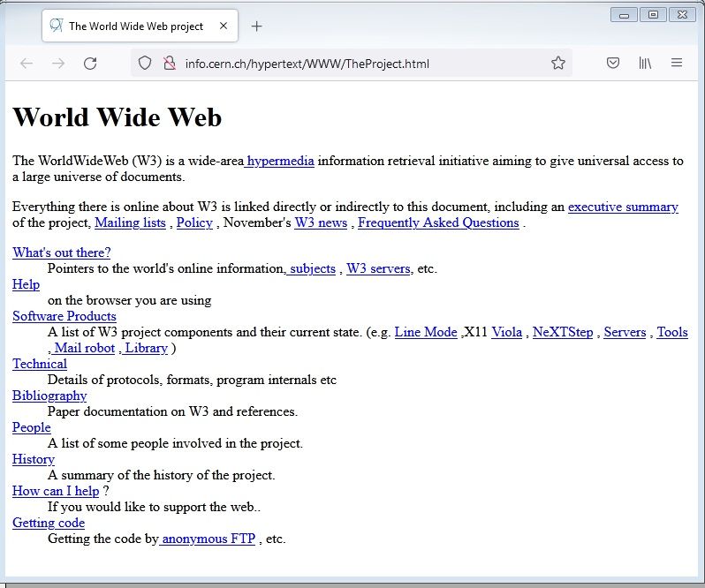Image resolution: width=705 pixels, height=588 pixels.
Task: Open the Library bookmarks icon
Action: click(645, 63)
